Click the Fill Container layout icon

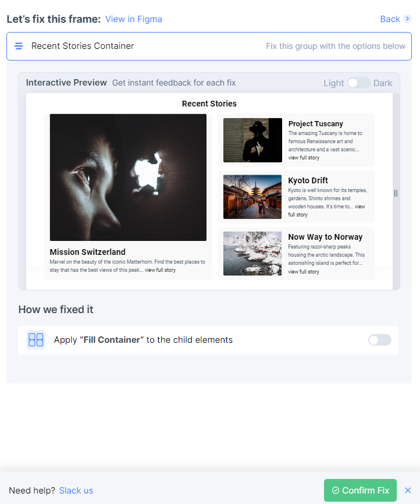(35, 340)
